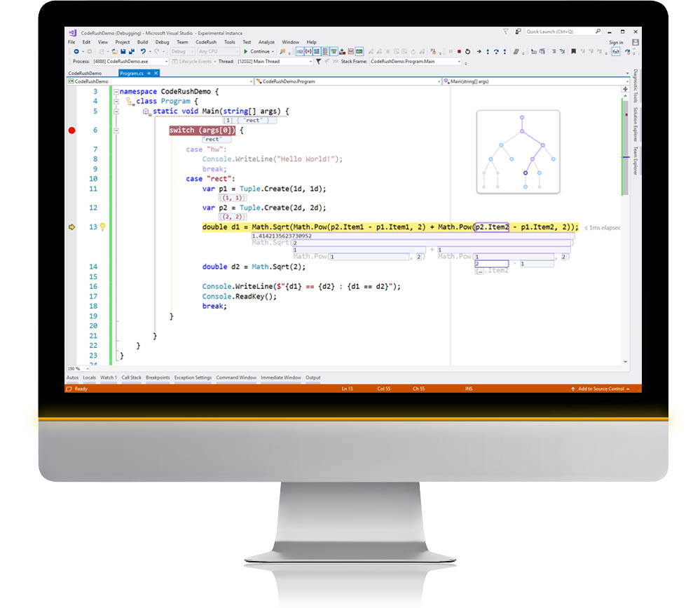Click the publish arrow in status bar
The height and width of the screenshot is (608, 700).
(572, 389)
